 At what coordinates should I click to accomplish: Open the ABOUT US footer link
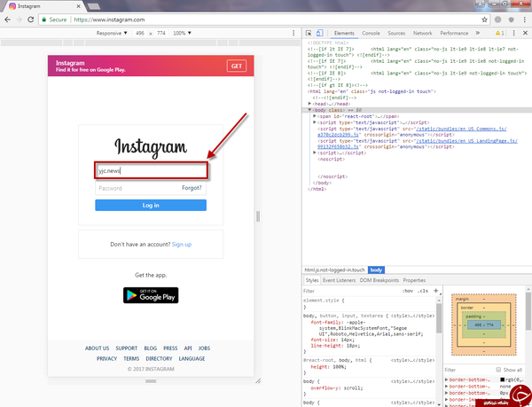point(97,348)
